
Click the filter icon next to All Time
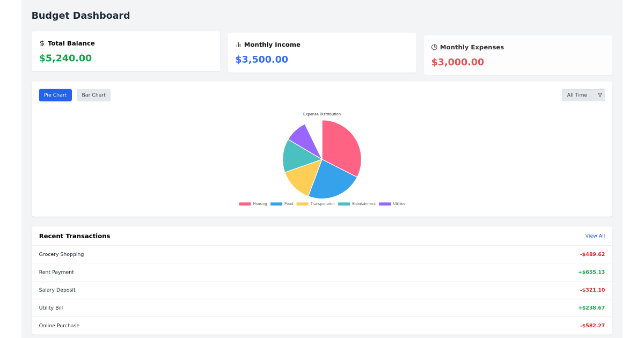(599, 94)
